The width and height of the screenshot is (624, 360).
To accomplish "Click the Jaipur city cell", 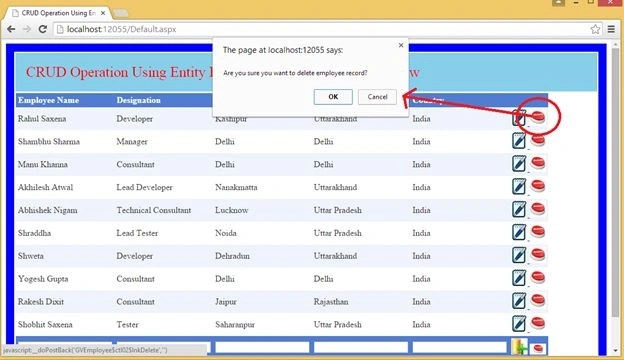I will coord(226,302).
